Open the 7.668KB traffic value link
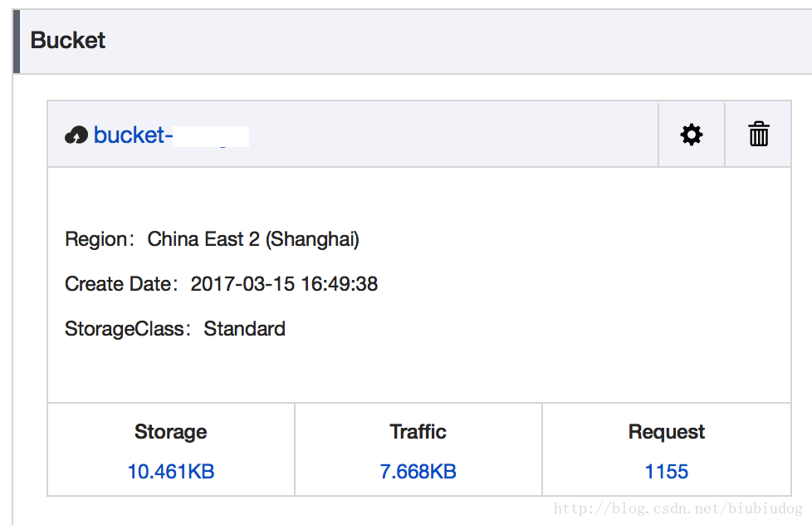The height and width of the screenshot is (525, 812). point(418,472)
